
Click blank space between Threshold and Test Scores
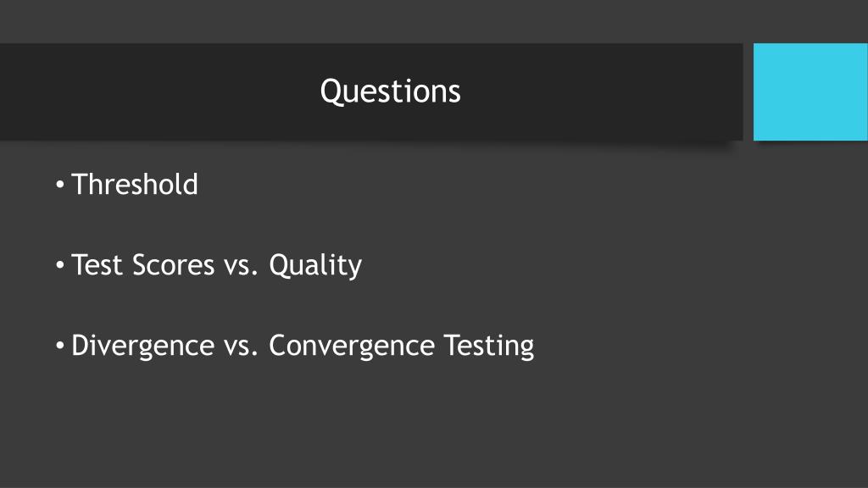pyautogui.click(x=221, y=224)
